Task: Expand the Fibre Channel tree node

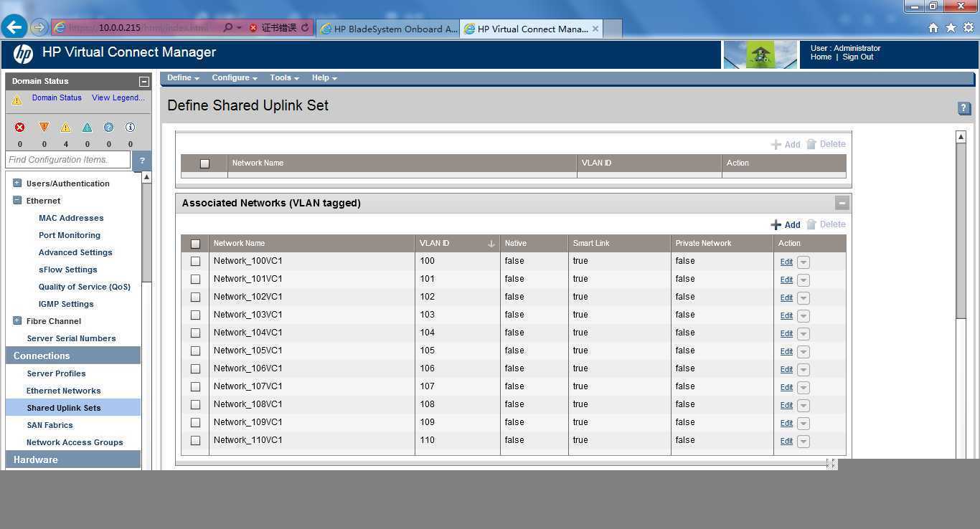Action: (x=17, y=320)
